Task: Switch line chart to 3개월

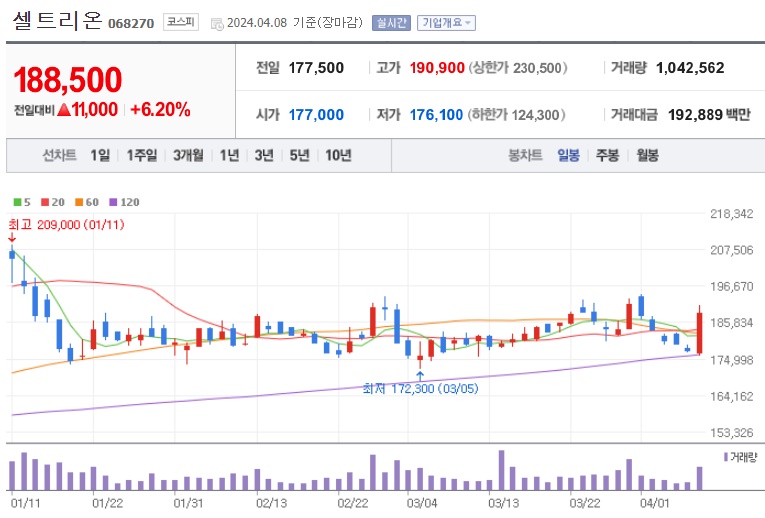Action: pos(188,156)
